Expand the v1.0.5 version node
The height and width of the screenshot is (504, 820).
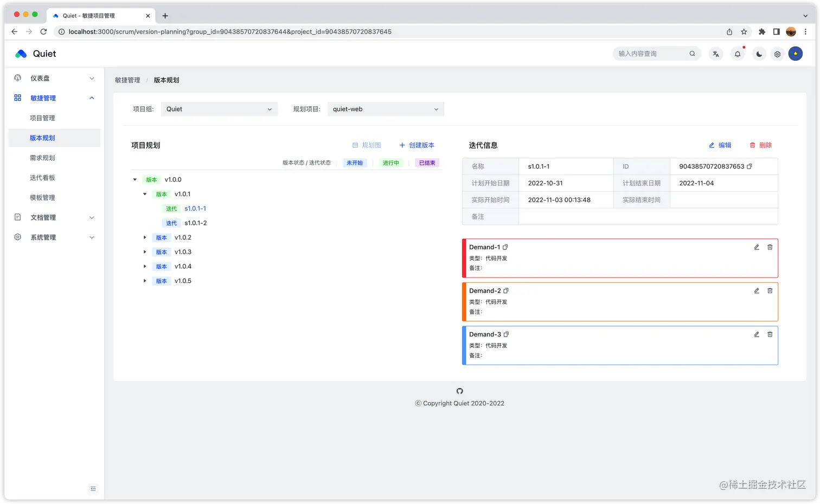(x=145, y=281)
